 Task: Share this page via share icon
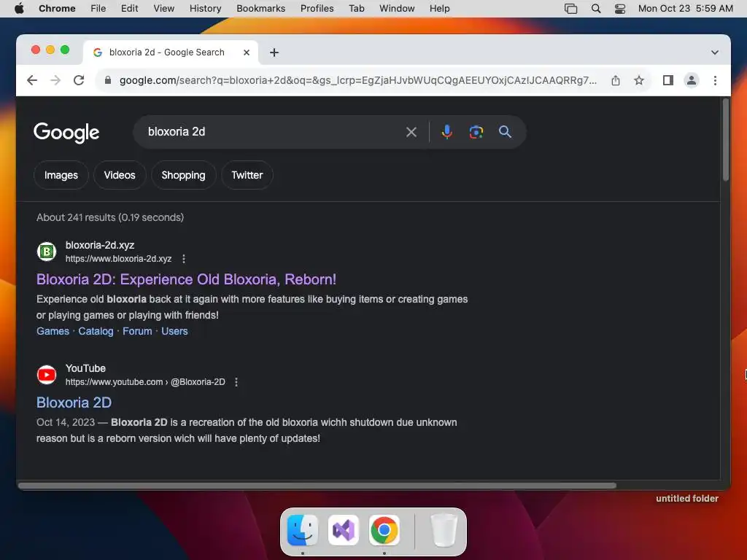pos(616,80)
